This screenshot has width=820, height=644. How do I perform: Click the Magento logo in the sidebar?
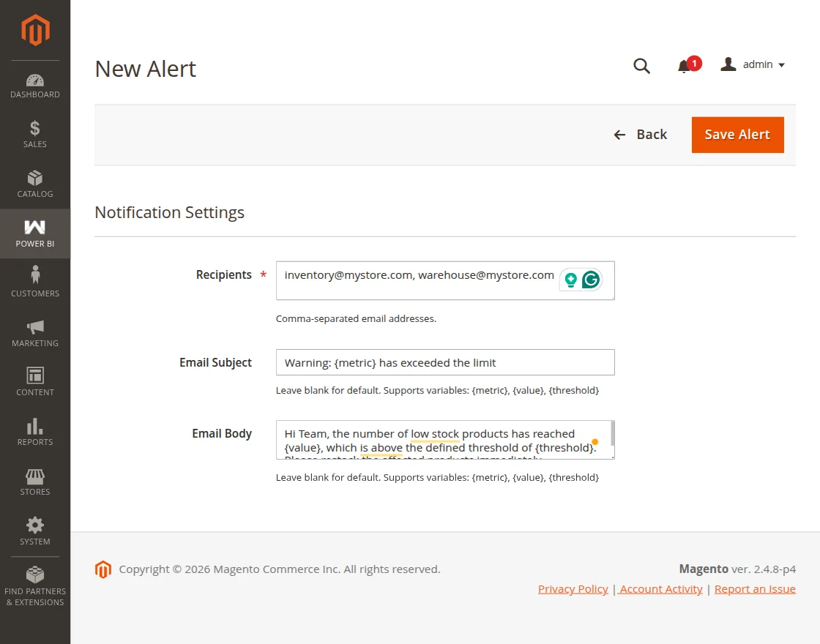[x=35, y=30]
